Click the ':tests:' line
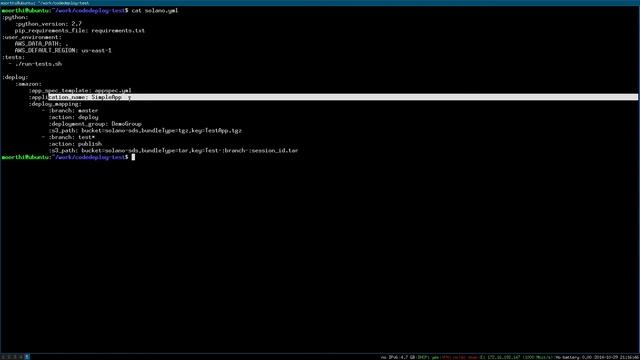This screenshot has width=640, height=360. point(13,57)
